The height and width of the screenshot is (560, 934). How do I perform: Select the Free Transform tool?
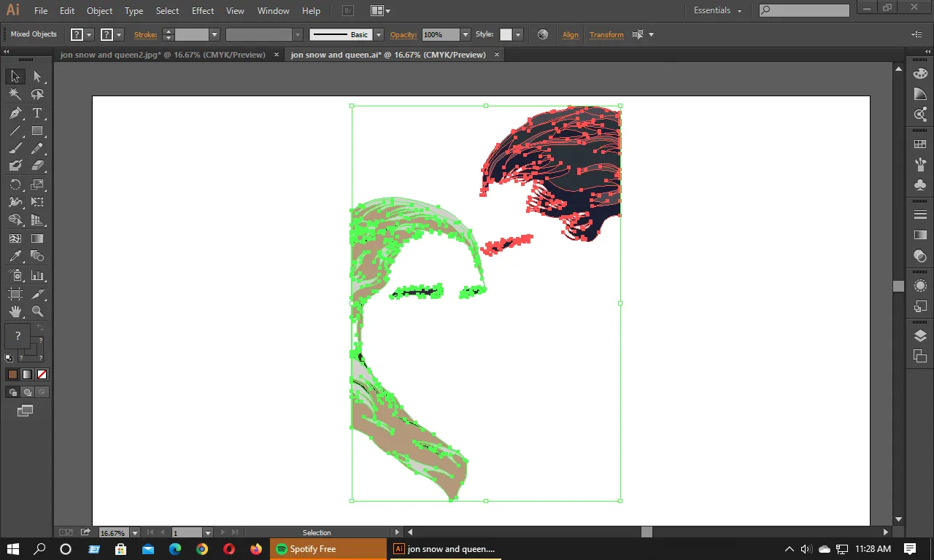pyautogui.click(x=37, y=202)
